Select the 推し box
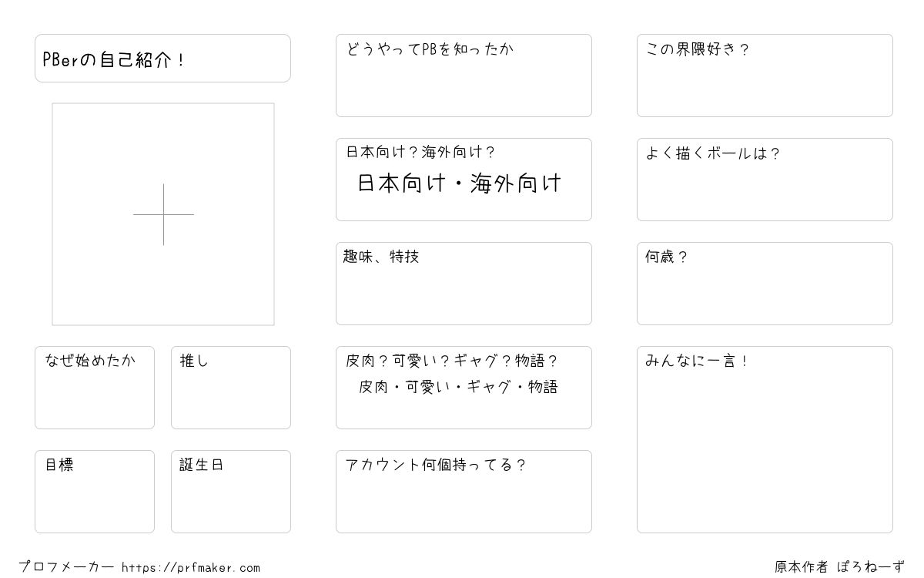 point(231,388)
